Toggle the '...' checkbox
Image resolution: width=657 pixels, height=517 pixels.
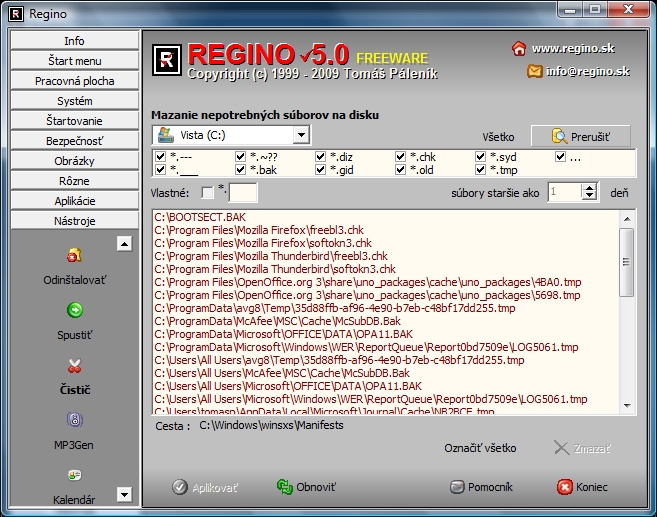[x=560, y=157]
